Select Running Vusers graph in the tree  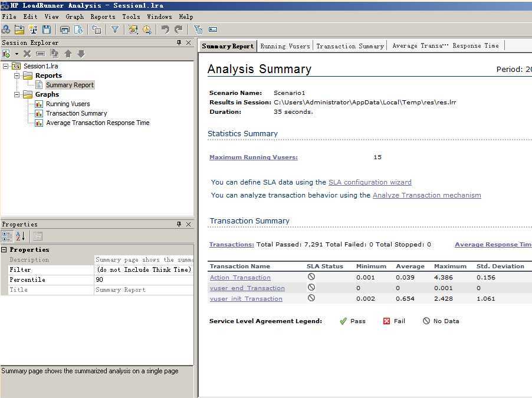click(68, 104)
